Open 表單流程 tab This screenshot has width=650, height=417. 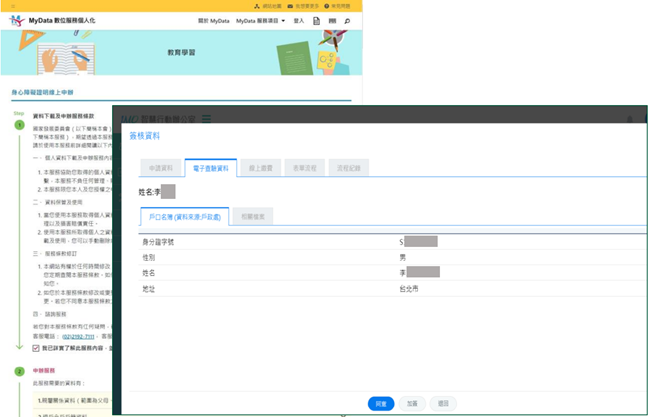coord(305,168)
